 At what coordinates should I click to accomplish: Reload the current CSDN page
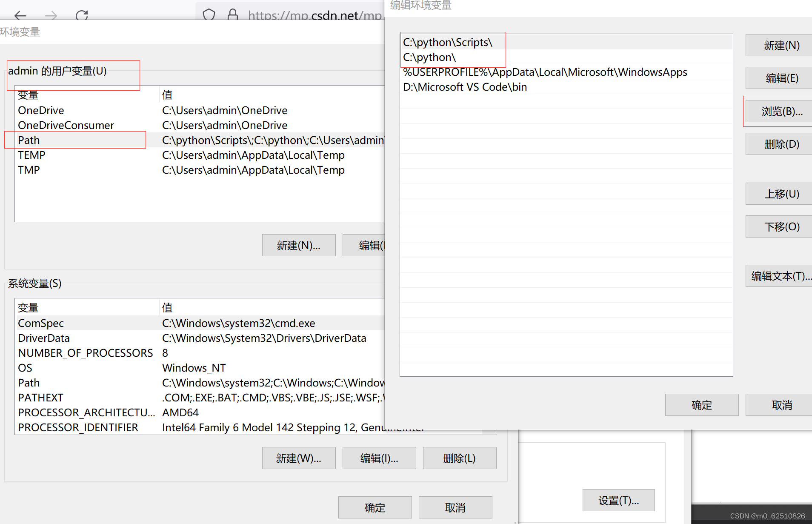81,16
